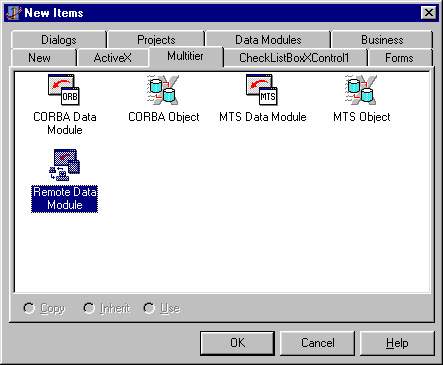Choose the Inherit radio option
This screenshot has width=443, height=365.
tap(89, 308)
